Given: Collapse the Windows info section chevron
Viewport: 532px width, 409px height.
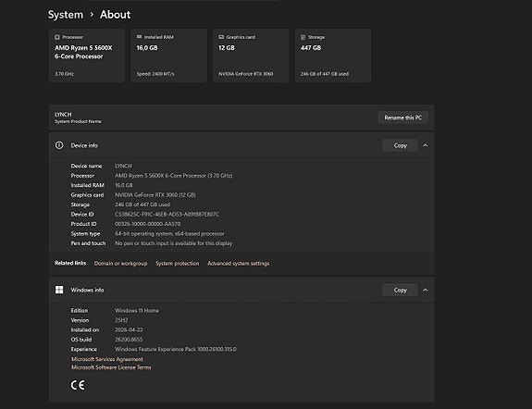Looking at the screenshot, I should point(425,290).
